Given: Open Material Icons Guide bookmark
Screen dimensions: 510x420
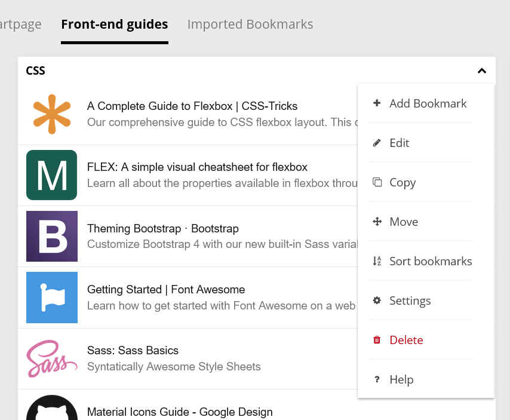Looking at the screenshot, I should point(180,412).
